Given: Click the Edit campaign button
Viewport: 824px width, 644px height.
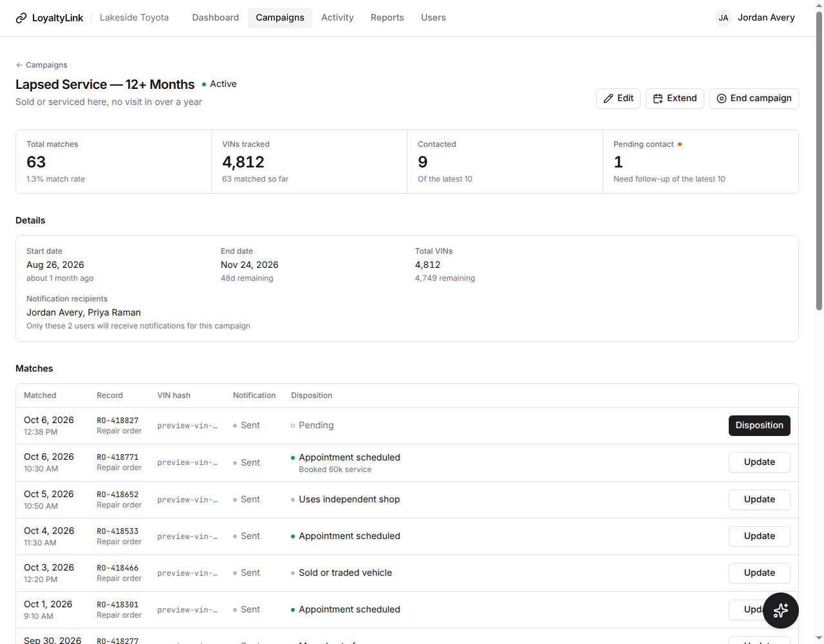Looking at the screenshot, I should [x=618, y=99].
